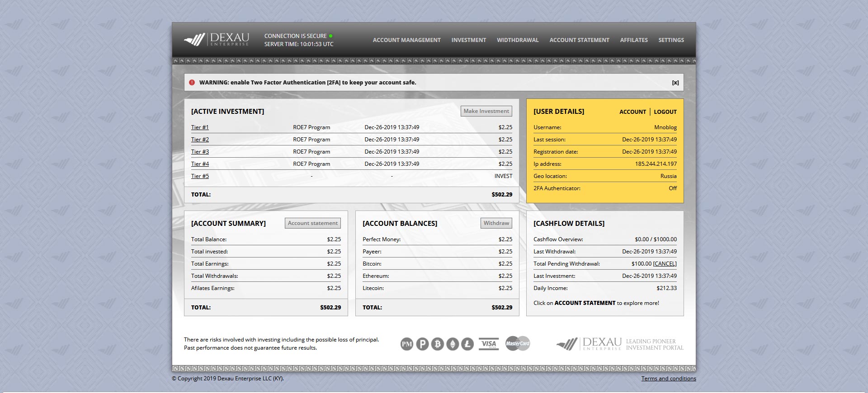Click the Registration date label
Screen dimensions: 868x393
click(x=556, y=152)
